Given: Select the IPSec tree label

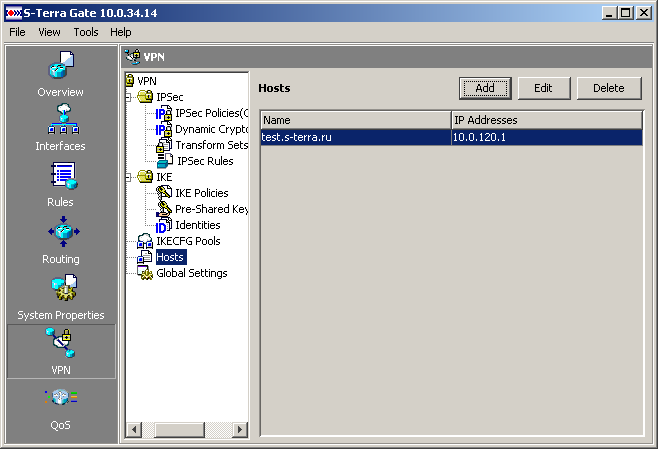Looking at the screenshot, I should click(x=170, y=97).
